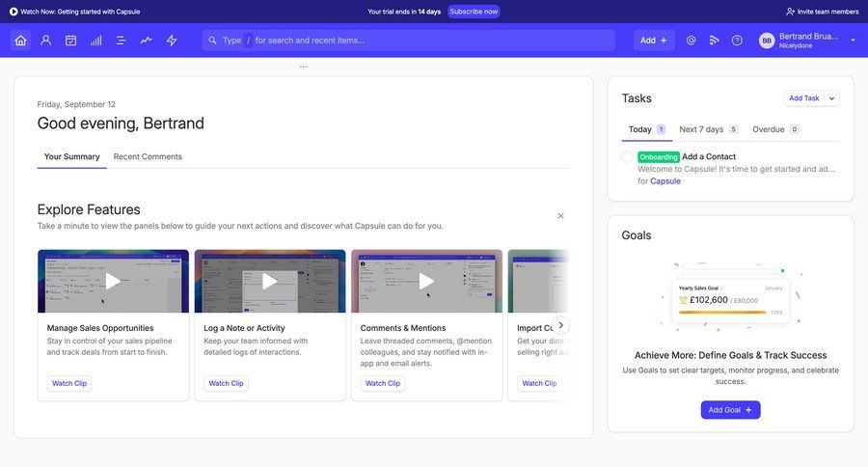
Task: Open the activity feed icon
Action: click(714, 41)
